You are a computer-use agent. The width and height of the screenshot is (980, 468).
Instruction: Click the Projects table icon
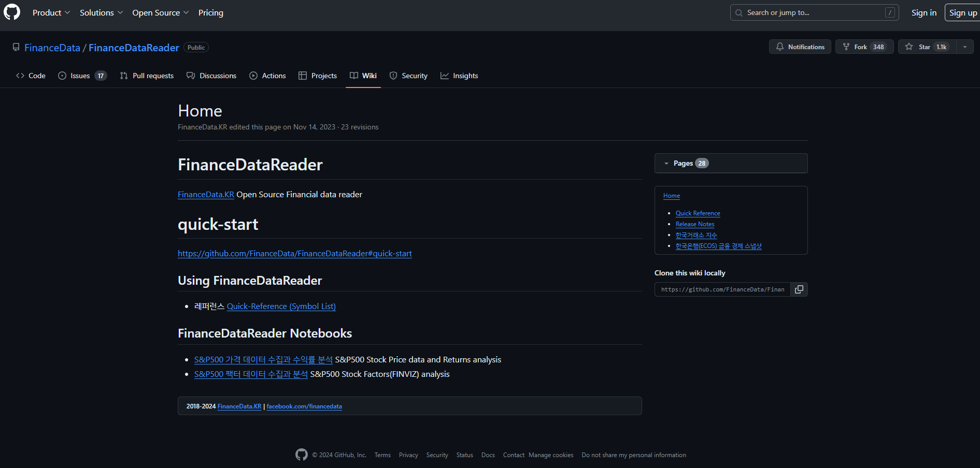303,76
